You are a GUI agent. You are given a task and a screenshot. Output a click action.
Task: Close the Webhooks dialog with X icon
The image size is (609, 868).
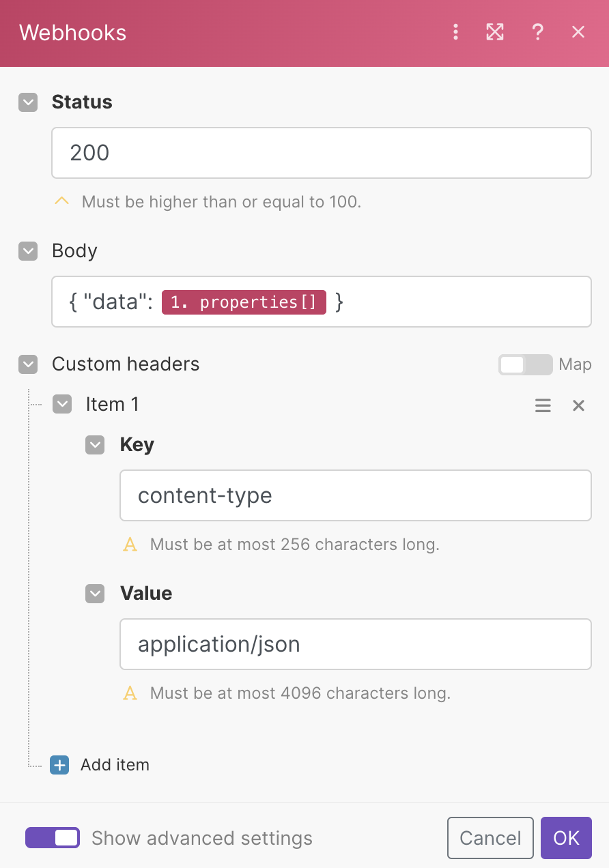pyautogui.click(x=578, y=32)
